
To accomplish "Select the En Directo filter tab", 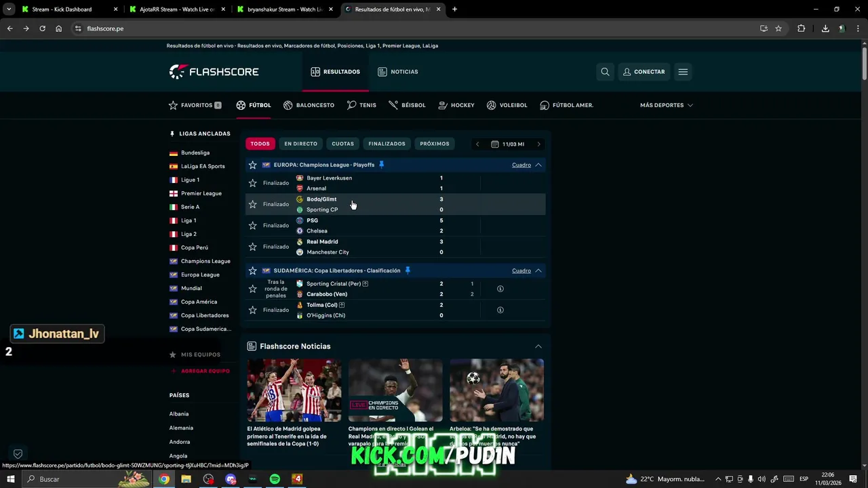I will tap(300, 144).
